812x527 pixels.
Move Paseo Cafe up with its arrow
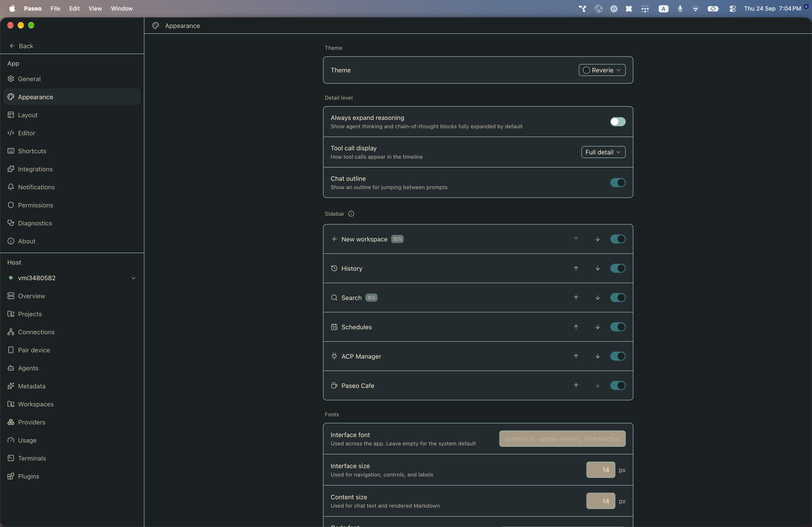(576, 385)
